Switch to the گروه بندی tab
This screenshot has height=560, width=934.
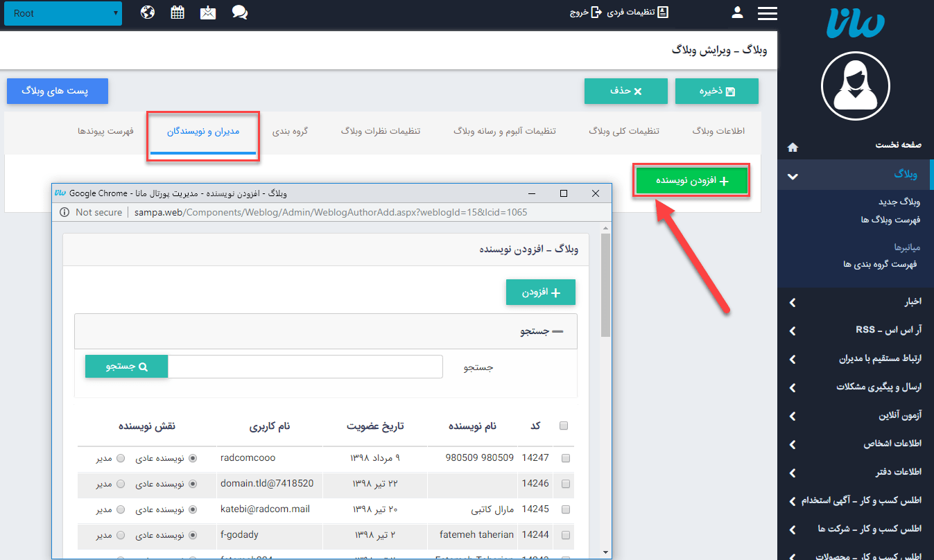(x=290, y=131)
